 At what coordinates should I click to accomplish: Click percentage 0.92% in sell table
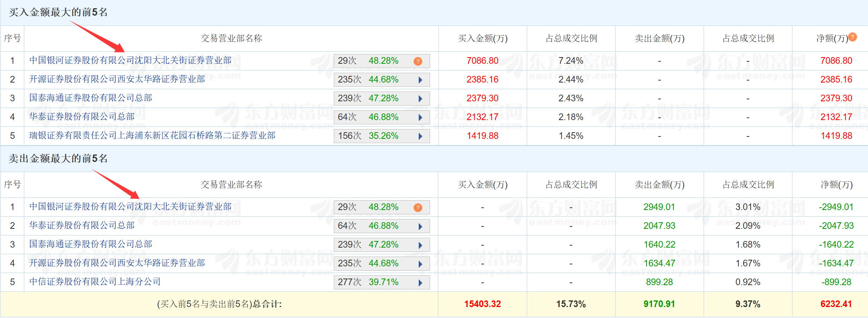tap(748, 282)
